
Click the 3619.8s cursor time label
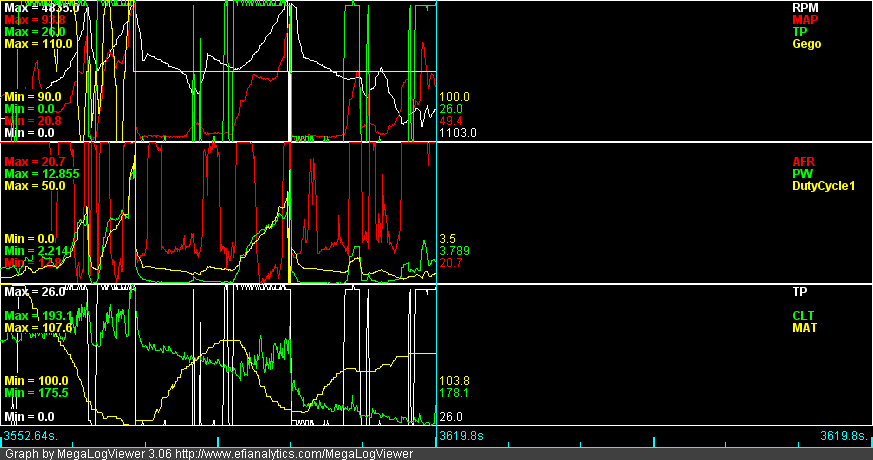(x=461, y=436)
